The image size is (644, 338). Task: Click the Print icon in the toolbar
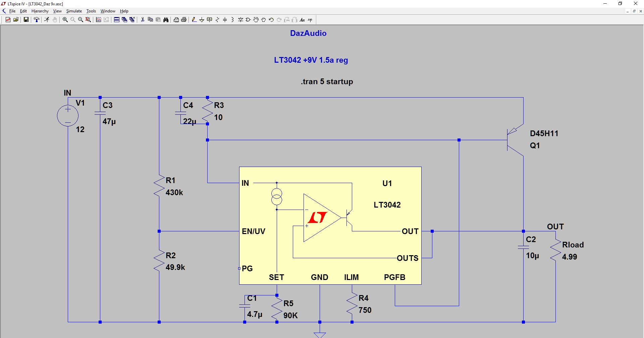184,20
